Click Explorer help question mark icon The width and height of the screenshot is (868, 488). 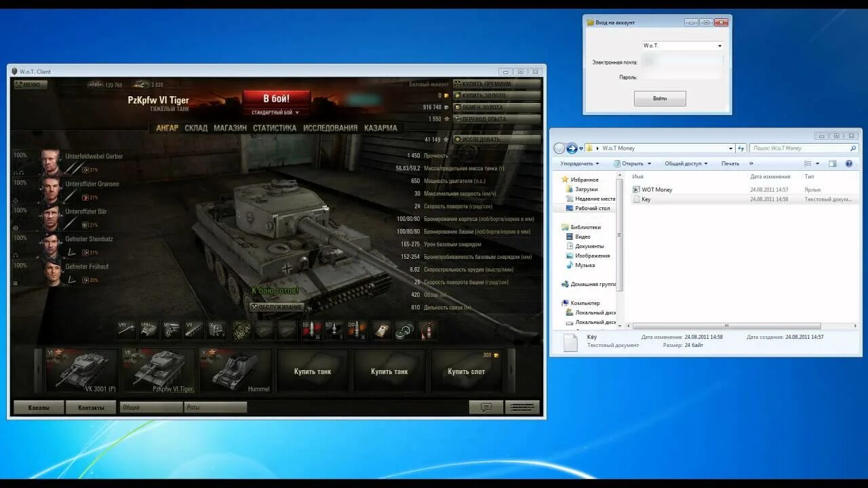click(849, 163)
